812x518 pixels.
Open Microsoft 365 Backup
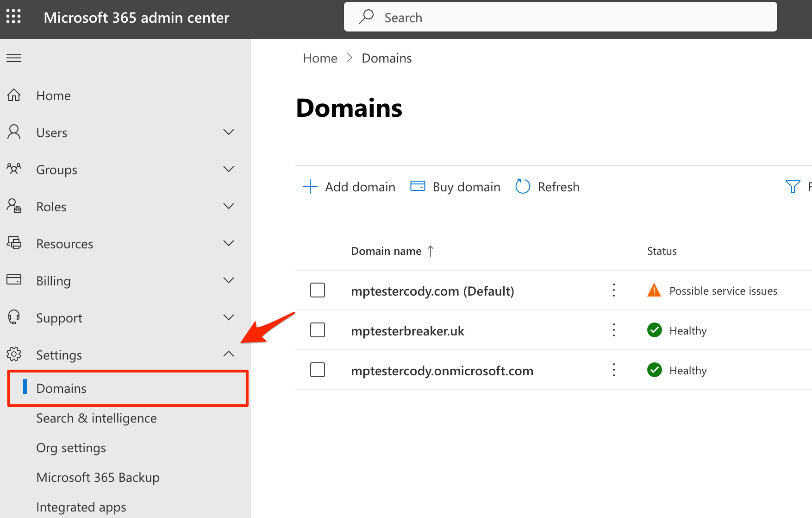[98, 477]
